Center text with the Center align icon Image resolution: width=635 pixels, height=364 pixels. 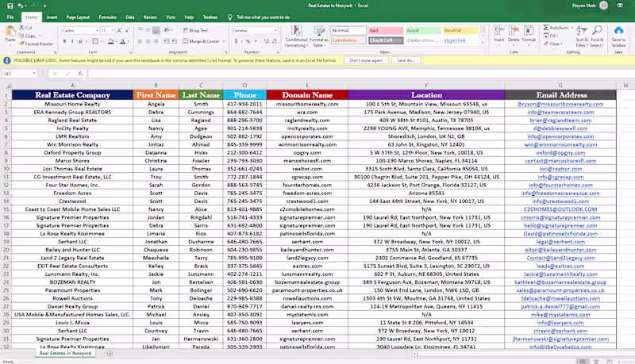pos(148,41)
